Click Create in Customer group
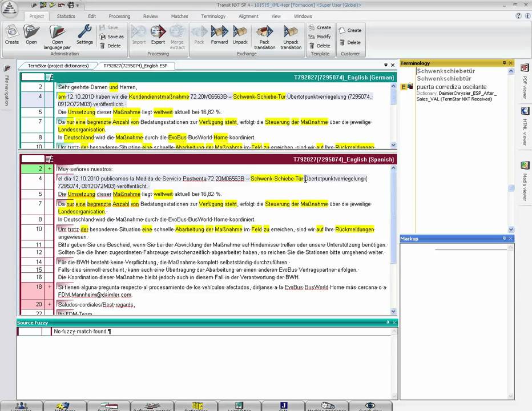 [350, 31]
